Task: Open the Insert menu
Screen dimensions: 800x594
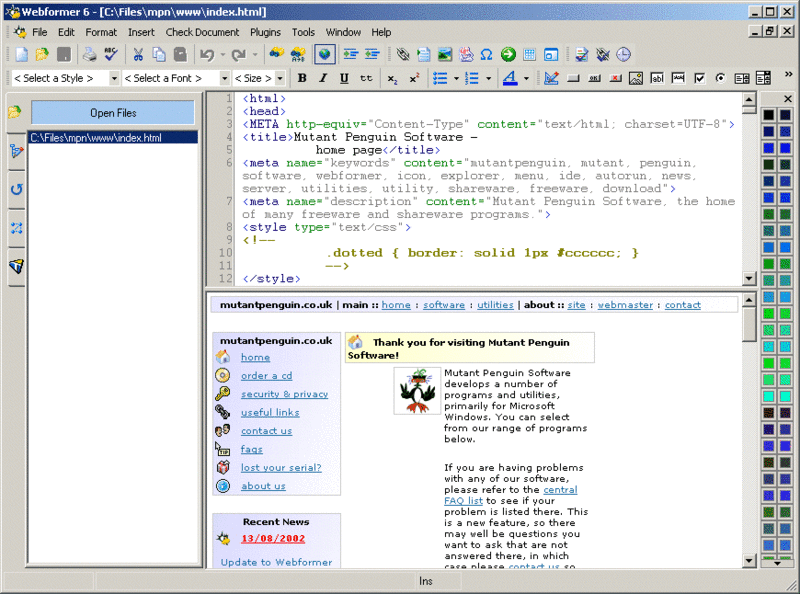Action: click(141, 32)
